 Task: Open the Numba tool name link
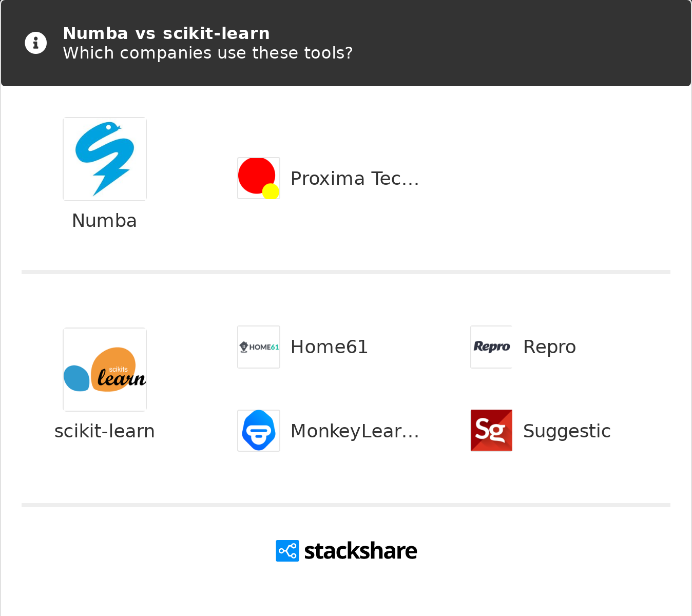[105, 221]
